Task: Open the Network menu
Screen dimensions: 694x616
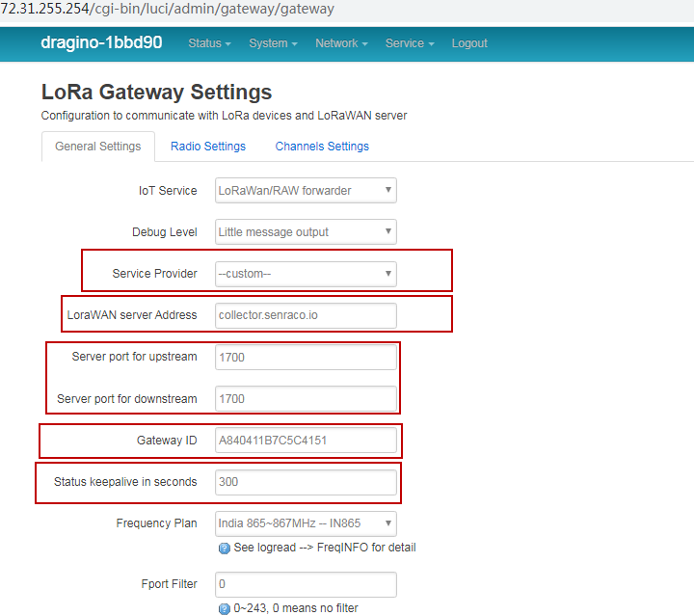Action: pyautogui.click(x=341, y=43)
